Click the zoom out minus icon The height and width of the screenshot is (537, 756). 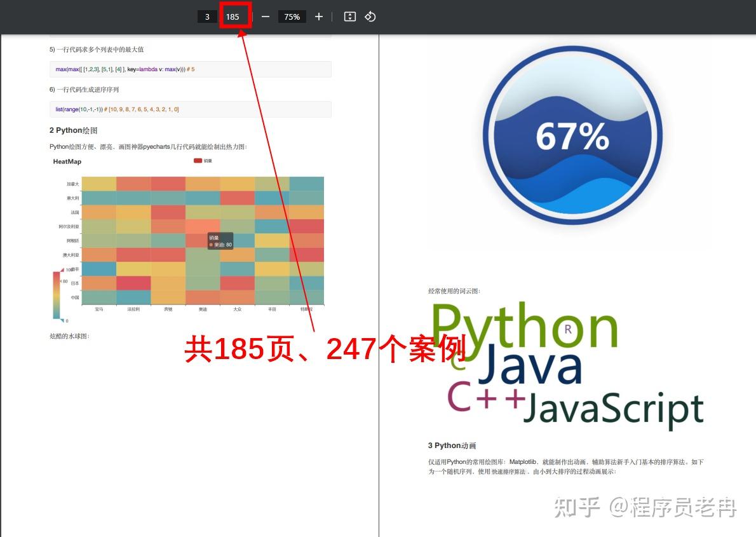(x=265, y=17)
